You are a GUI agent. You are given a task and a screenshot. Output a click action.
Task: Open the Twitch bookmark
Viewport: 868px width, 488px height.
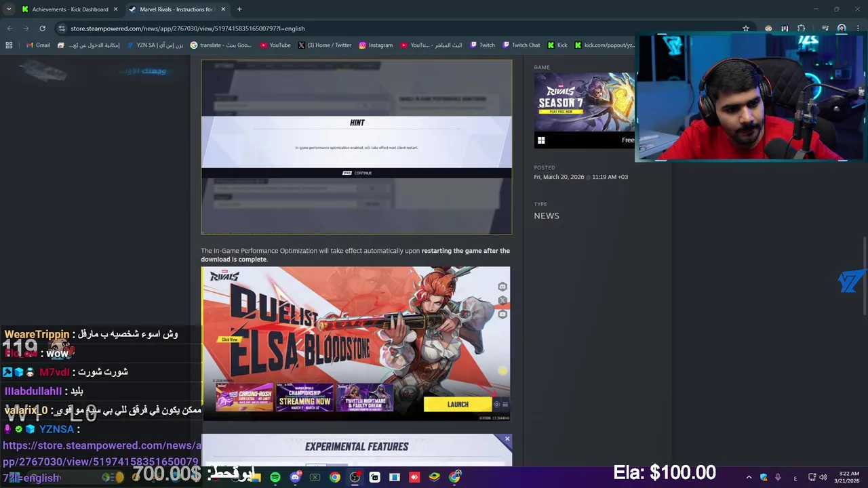coord(482,45)
